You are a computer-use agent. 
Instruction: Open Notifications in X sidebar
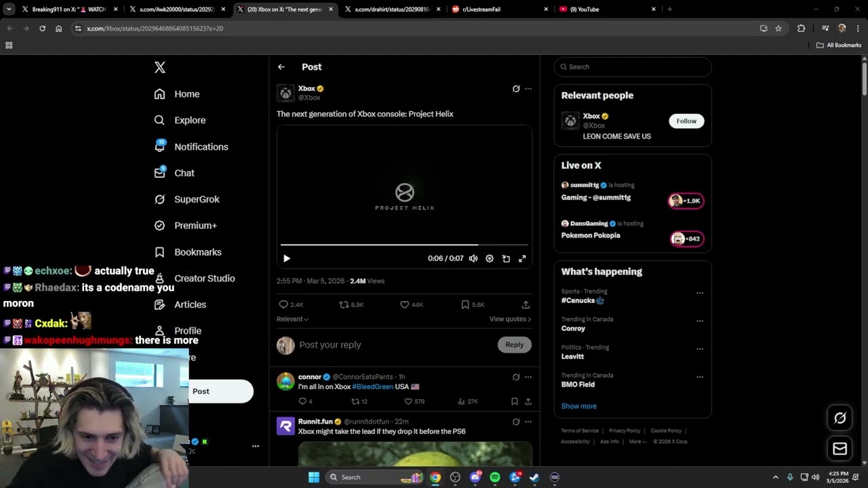tap(191, 146)
